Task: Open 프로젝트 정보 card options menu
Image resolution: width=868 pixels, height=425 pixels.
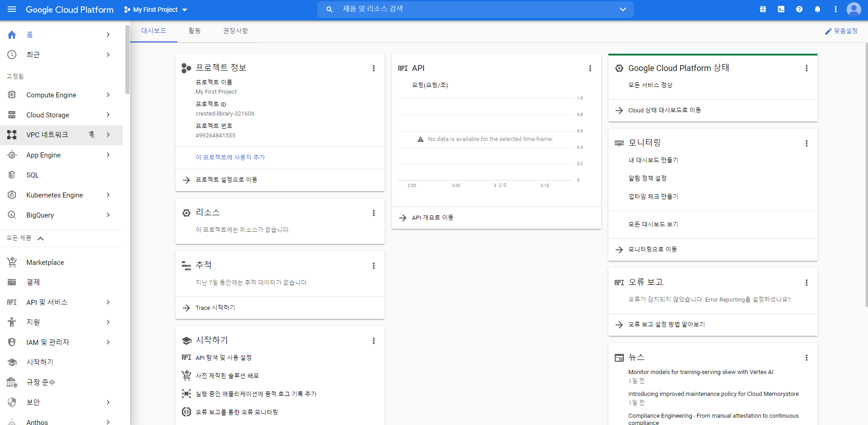Action: click(x=374, y=68)
